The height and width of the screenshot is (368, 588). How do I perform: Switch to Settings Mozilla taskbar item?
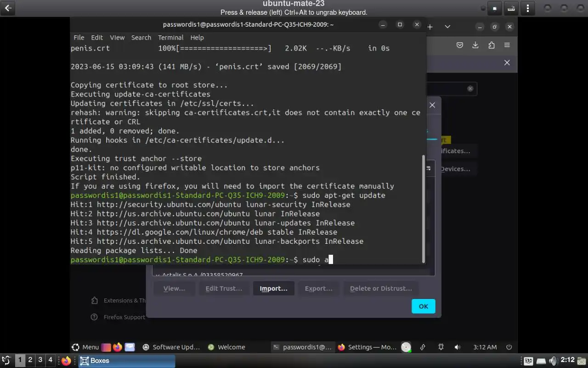tap(367, 347)
